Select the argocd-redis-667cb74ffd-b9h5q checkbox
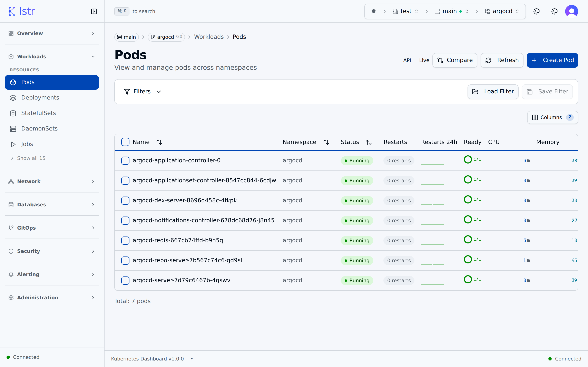The image size is (588, 367). 125,240
